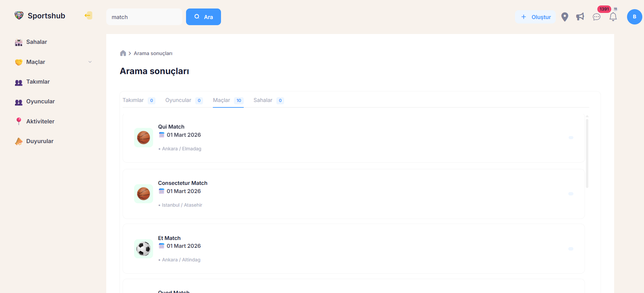The width and height of the screenshot is (644, 293).
Task: Click the location pin icon in header
Action: tap(565, 17)
